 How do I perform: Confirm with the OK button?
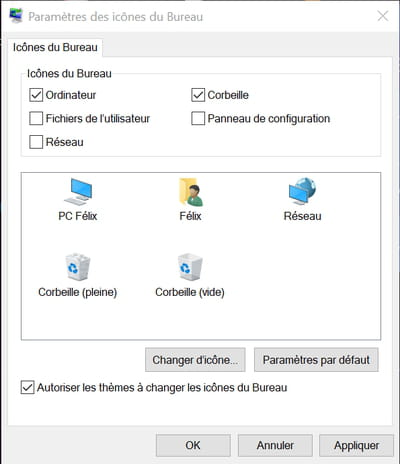point(193,445)
